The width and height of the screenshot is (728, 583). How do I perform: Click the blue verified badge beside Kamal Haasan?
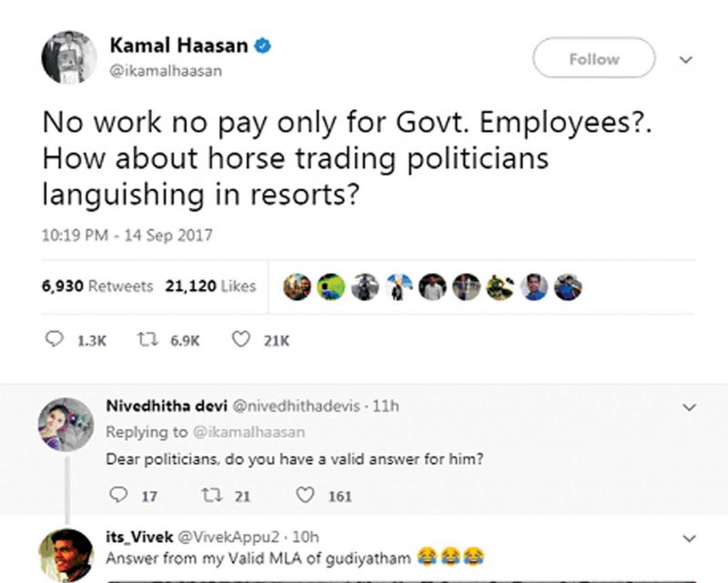coord(262,46)
